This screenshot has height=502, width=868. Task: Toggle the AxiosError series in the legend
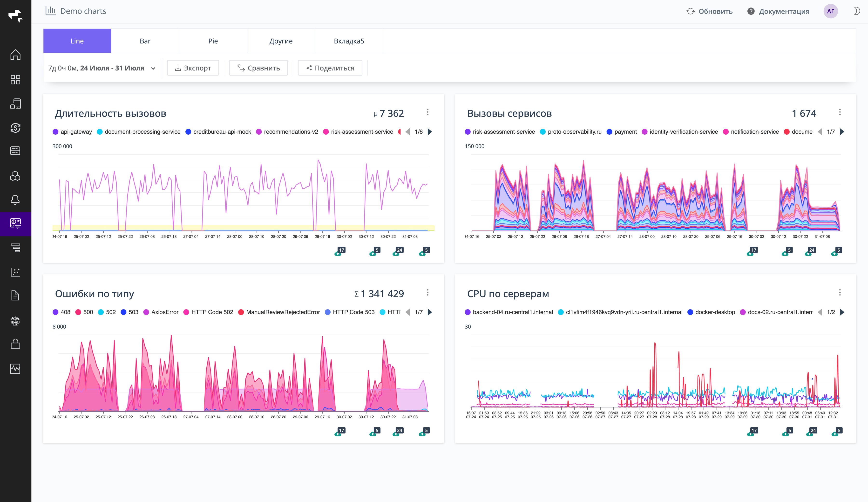pyautogui.click(x=161, y=312)
